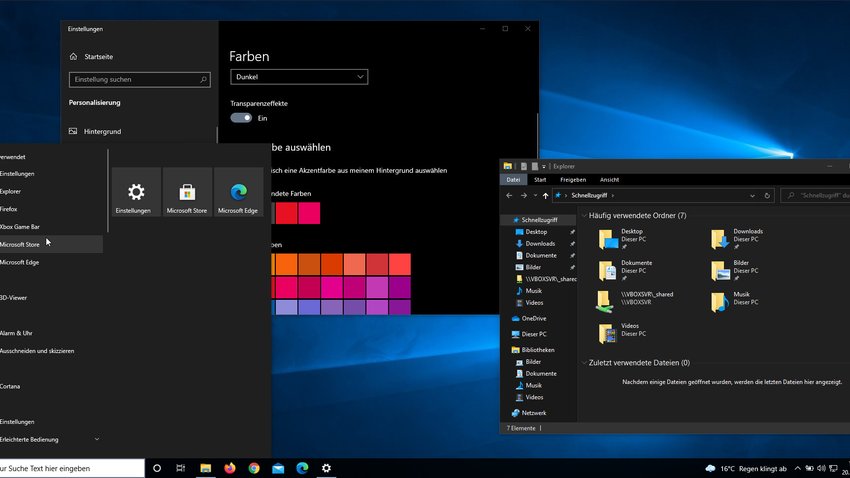Toggle Transparenzeffekte switch off
This screenshot has height=478, width=850.
click(x=241, y=118)
